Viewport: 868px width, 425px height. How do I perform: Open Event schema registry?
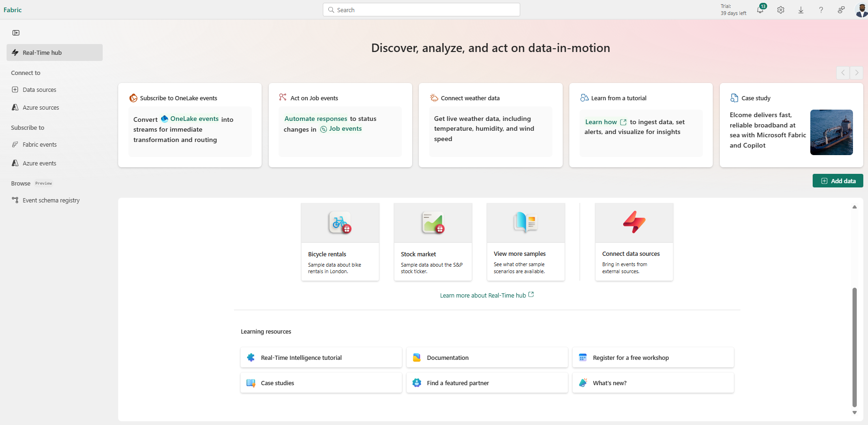(x=51, y=201)
